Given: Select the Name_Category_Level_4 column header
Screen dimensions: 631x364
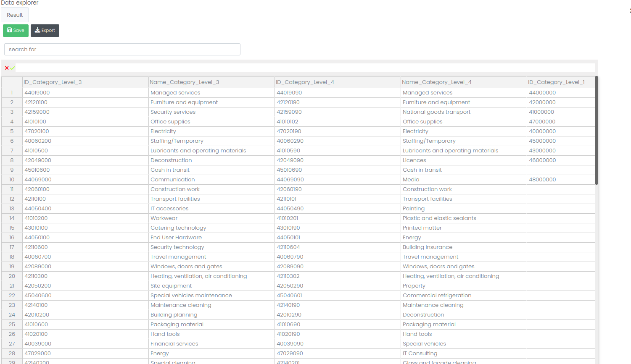Looking at the screenshot, I should pyautogui.click(x=464, y=82).
